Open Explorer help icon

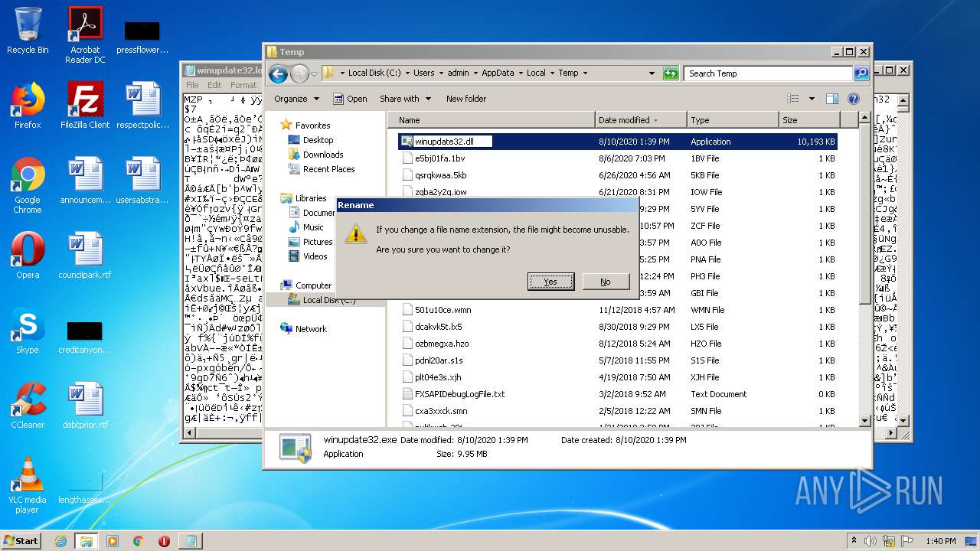854,99
